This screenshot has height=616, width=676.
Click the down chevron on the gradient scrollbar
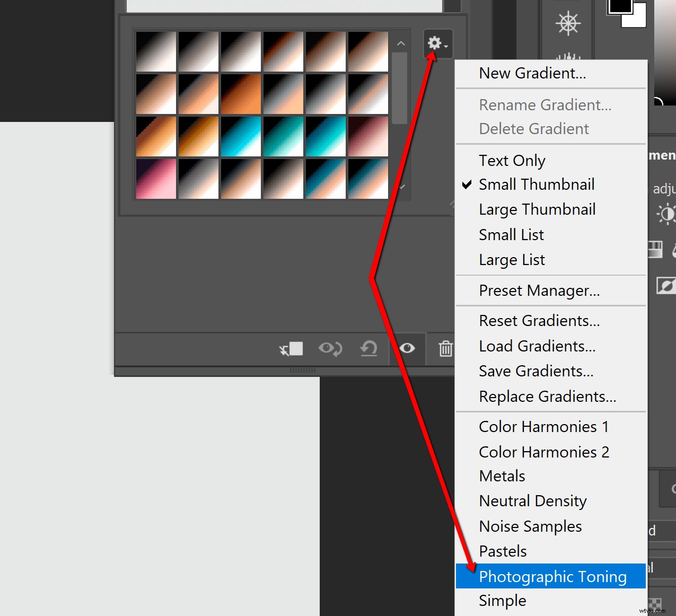click(401, 187)
